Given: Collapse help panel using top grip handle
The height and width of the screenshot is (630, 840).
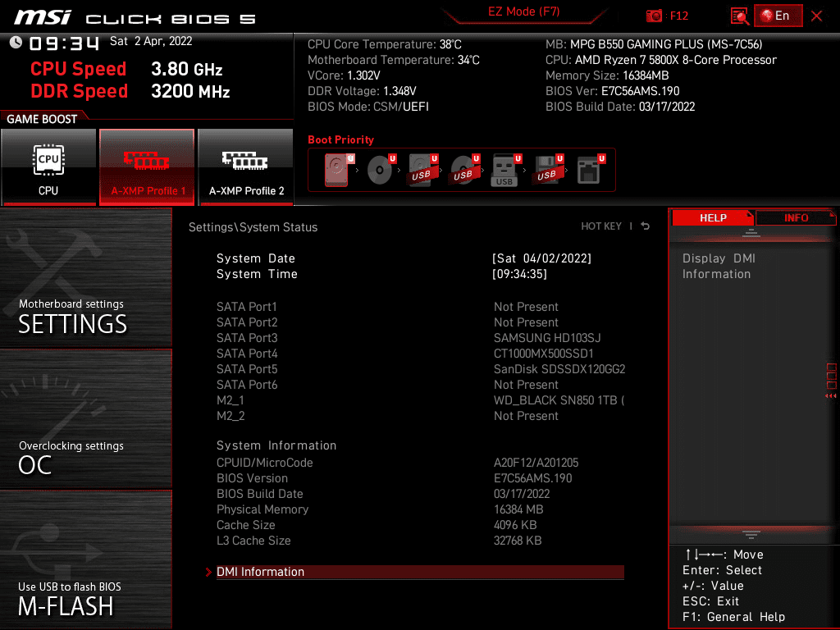Looking at the screenshot, I should tap(751, 232).
